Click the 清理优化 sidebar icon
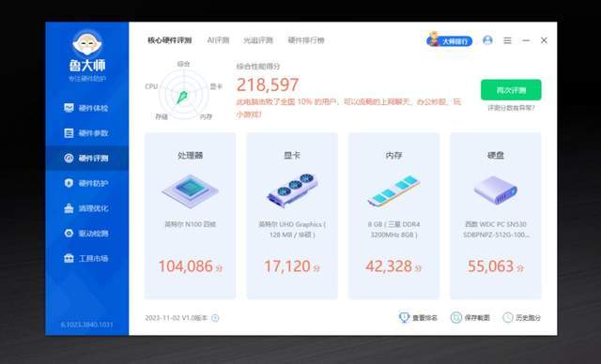 coord(69,208)
